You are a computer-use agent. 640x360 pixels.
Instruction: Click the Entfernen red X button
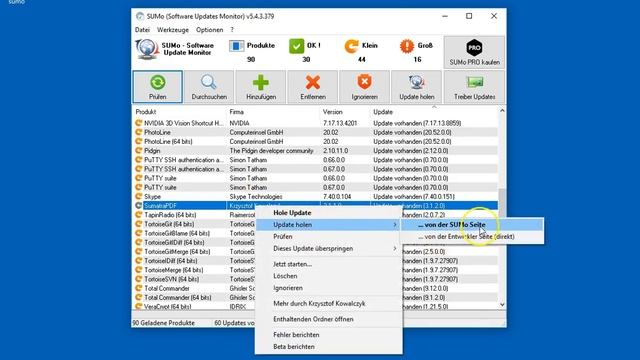click(313, 87)
